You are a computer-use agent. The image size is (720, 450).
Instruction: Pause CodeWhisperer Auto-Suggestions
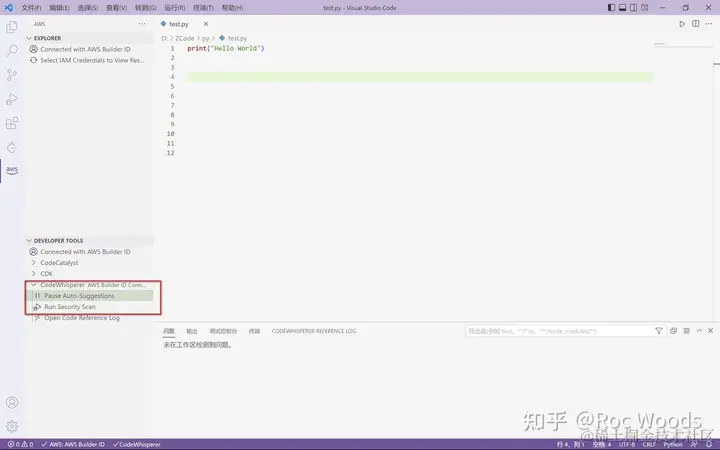(x=90, y=296)
